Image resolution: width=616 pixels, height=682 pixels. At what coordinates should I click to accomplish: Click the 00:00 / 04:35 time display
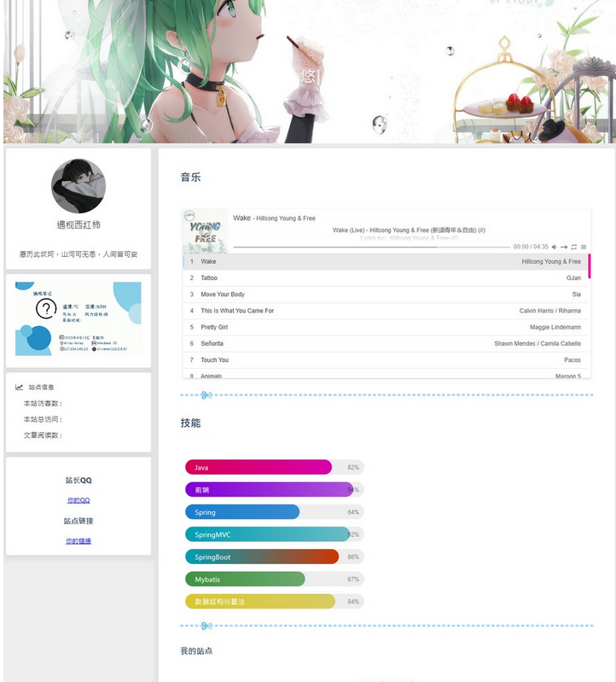531,247
